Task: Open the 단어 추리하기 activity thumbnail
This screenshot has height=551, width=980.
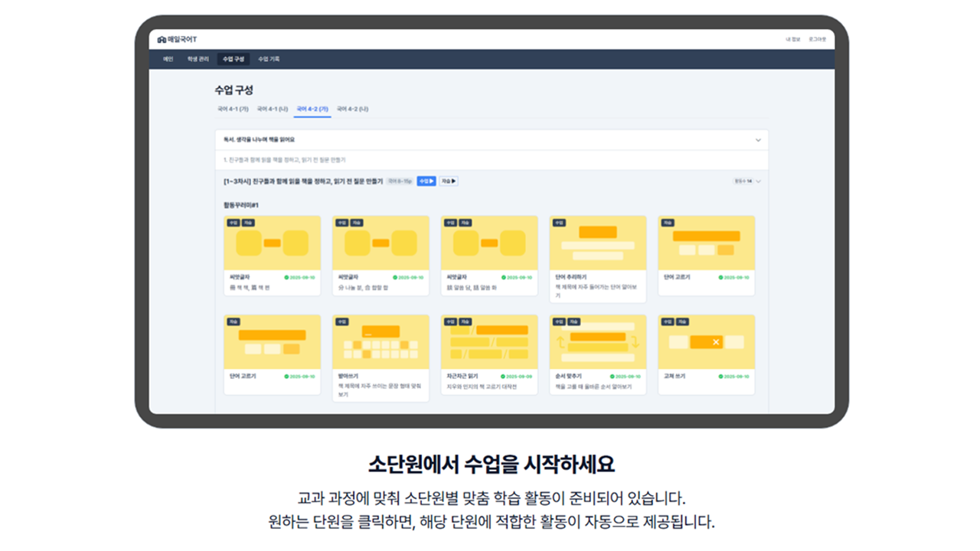Action: [x=597, y=243]
